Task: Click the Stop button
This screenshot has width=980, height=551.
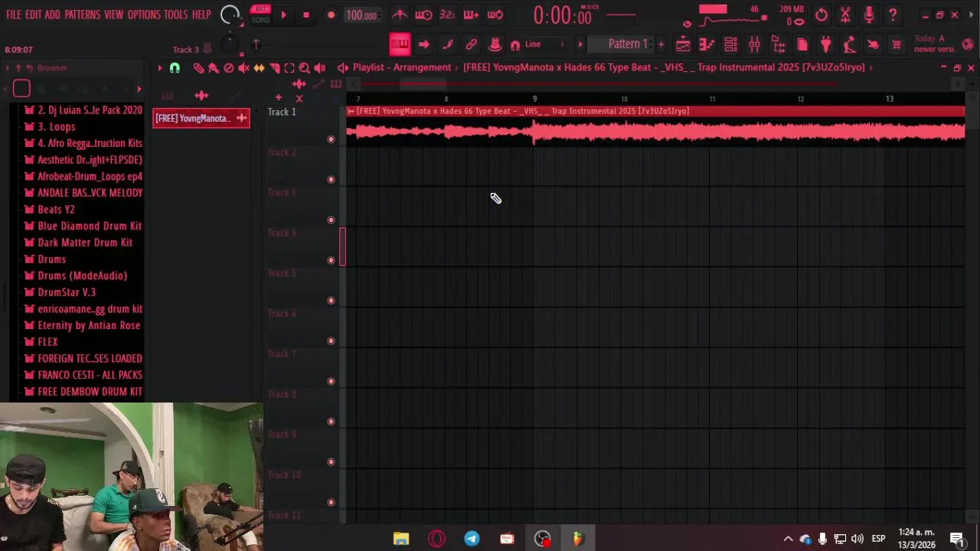Action: tap(306, 15)
